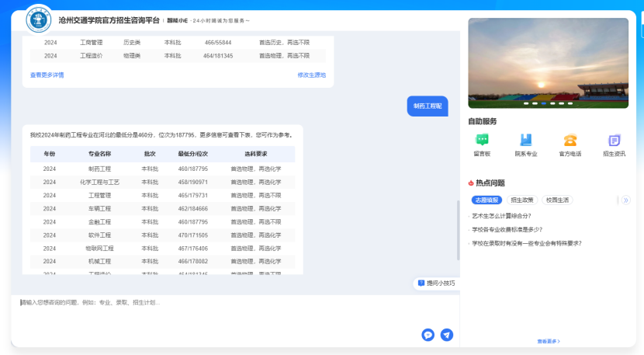This screenshot has width=644, height=355.
Task: Click the university logo emblem
Action: pos(38,19)
